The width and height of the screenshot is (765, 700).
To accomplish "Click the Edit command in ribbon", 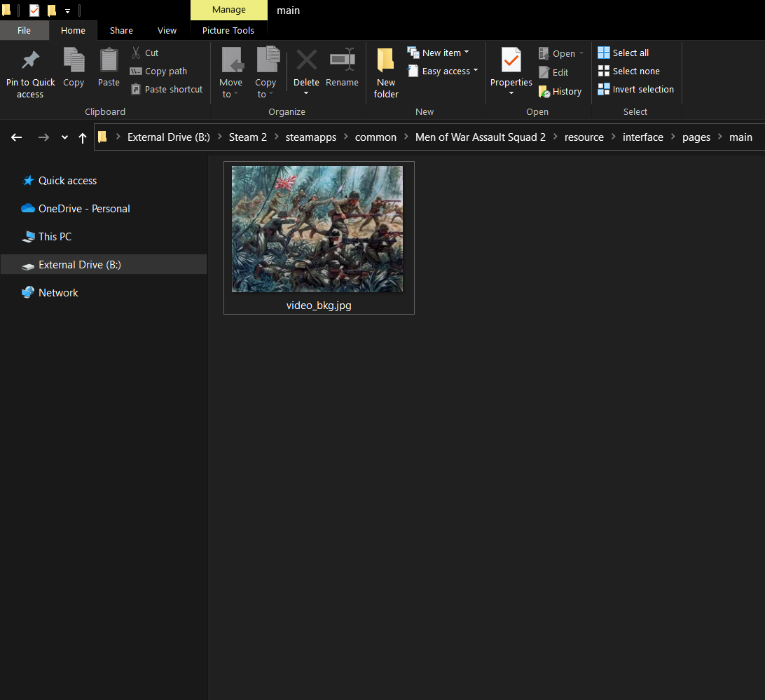I will [x=553, y=72].
